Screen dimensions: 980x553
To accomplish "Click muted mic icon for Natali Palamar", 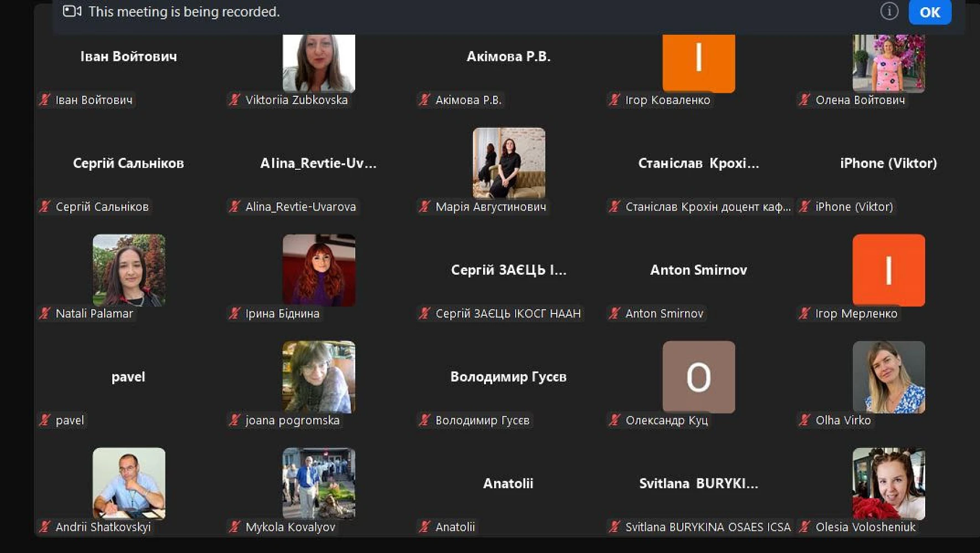I will pyautogui.click(x=45, y=314).
